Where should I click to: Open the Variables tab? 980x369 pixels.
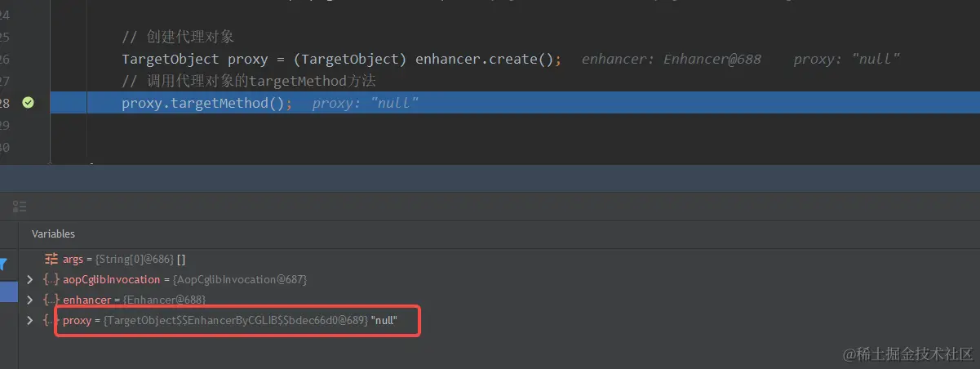53,234
